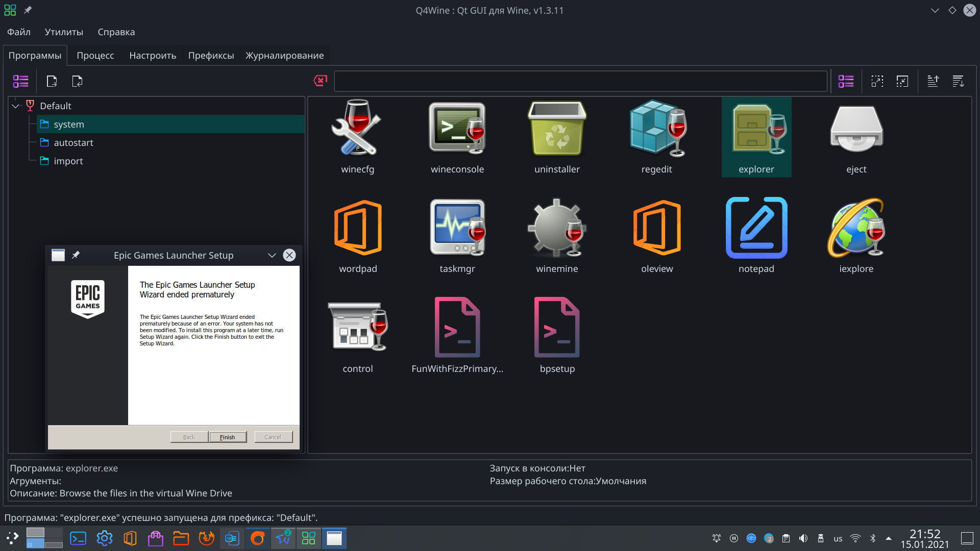Open the Файл menu

pyautogui.click(x=19, y=32)
